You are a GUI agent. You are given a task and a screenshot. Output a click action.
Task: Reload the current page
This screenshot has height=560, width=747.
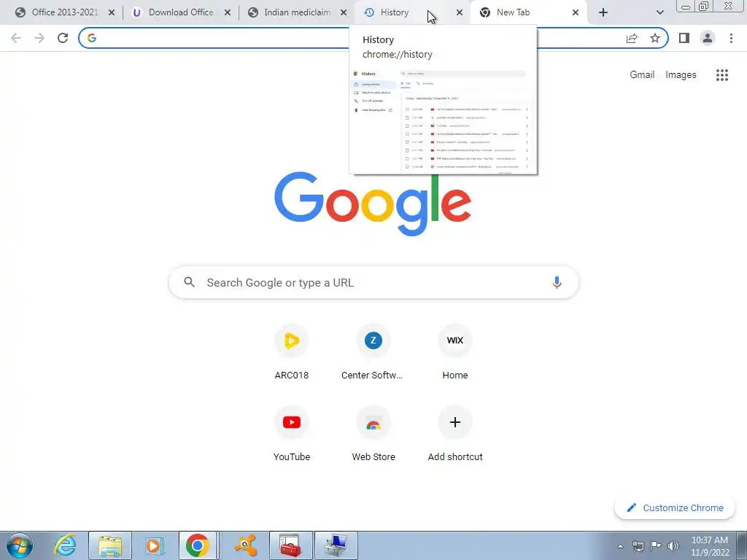click(63, 38)
